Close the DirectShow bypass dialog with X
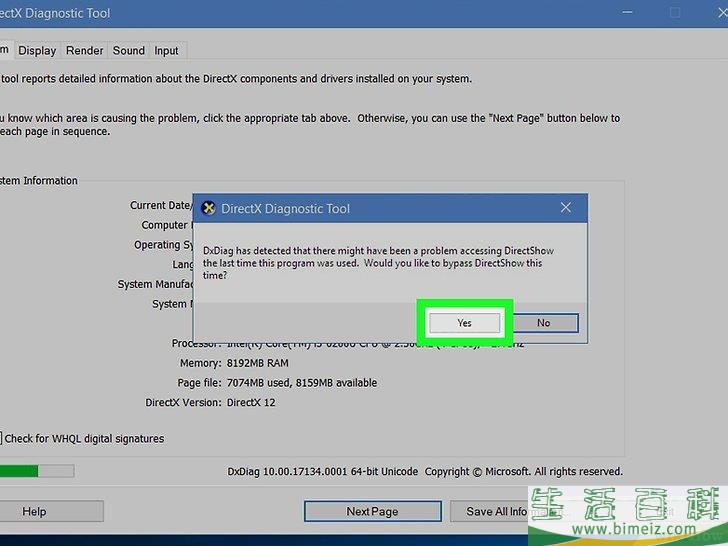This screenshot has height=546, width=728. click(x=566, y=209)
